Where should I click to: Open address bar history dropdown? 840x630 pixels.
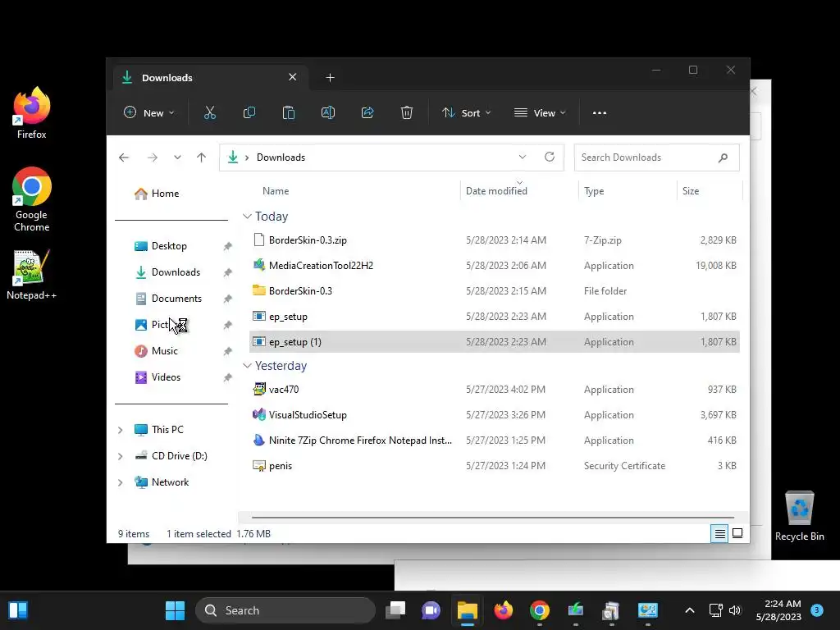click(523, 157)
